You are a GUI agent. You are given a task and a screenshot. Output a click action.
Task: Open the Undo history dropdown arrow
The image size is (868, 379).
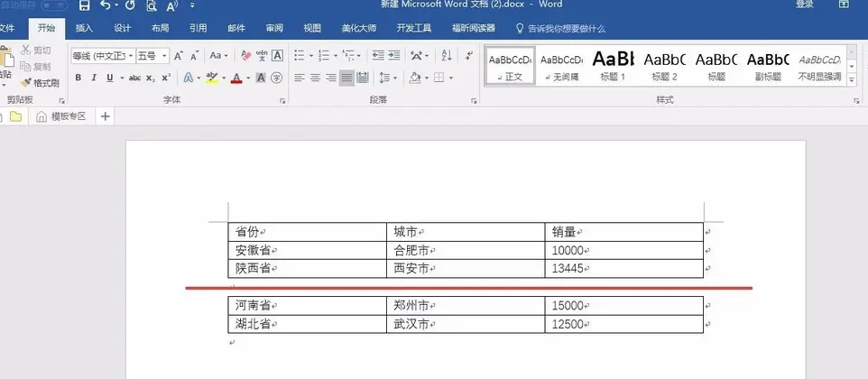point(116,5)
